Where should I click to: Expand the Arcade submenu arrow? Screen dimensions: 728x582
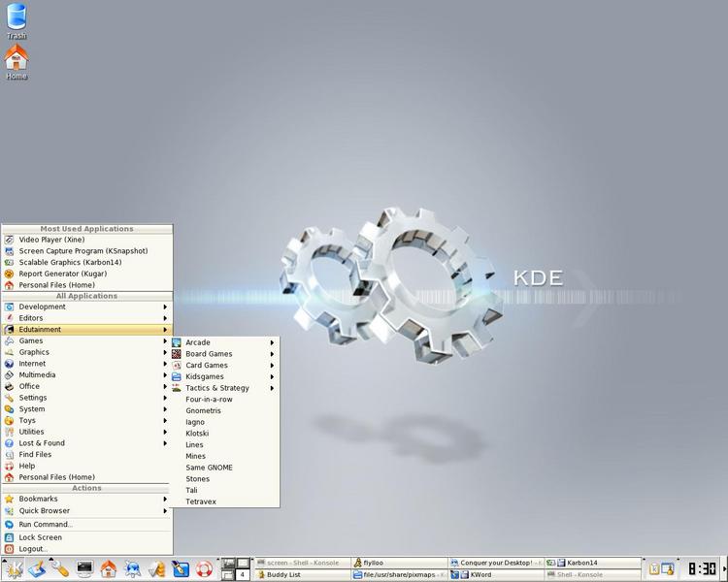pyautogui.click(x=272, y=342)
